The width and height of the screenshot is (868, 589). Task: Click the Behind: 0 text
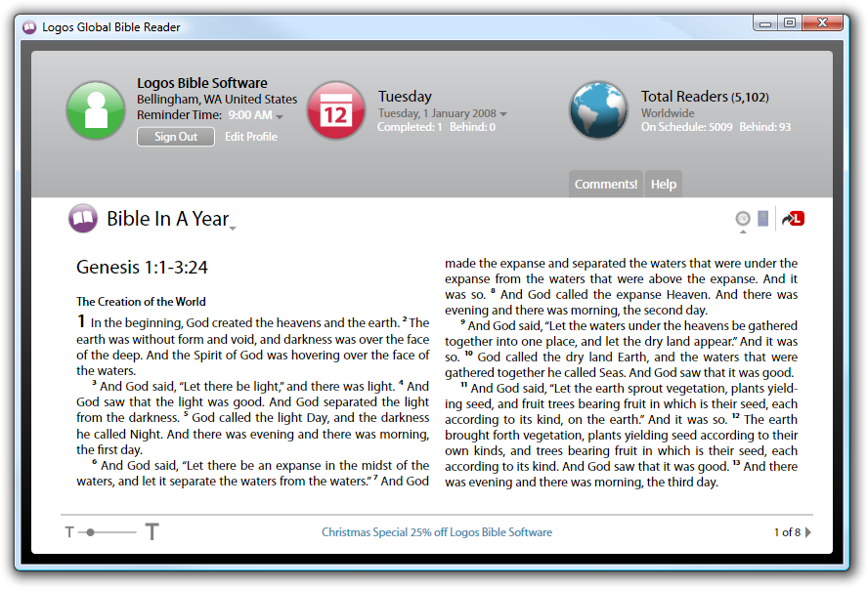[472, 127]
